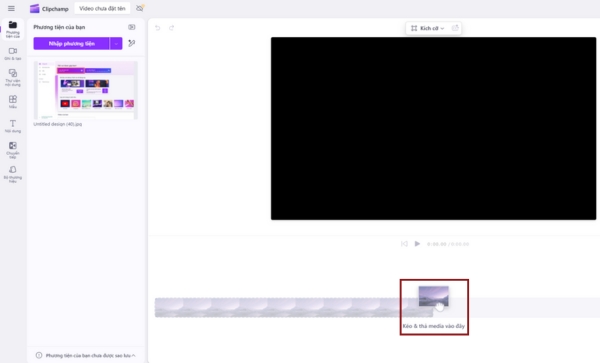Collapse the media panel icon
Viewport: 600px width, 363px height.
tap(132, 27)
